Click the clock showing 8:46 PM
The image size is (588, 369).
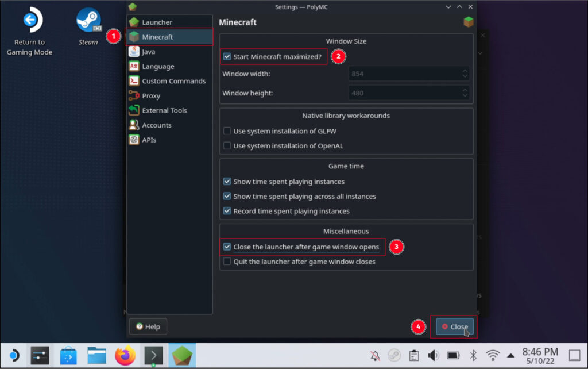[540, 352]
